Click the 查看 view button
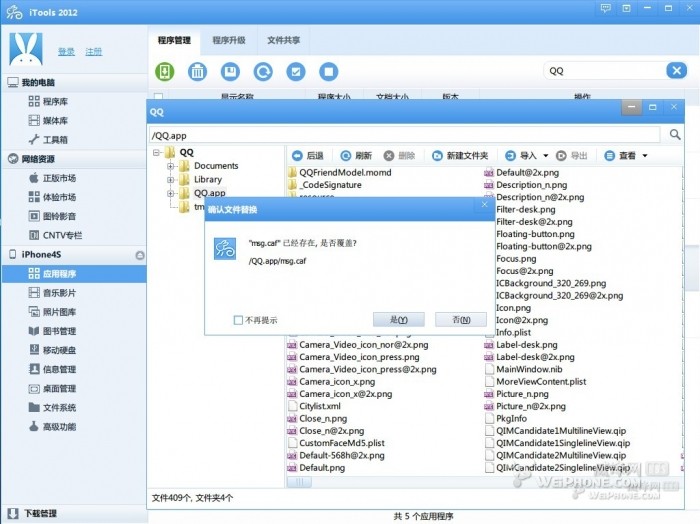 pos(620,155)
